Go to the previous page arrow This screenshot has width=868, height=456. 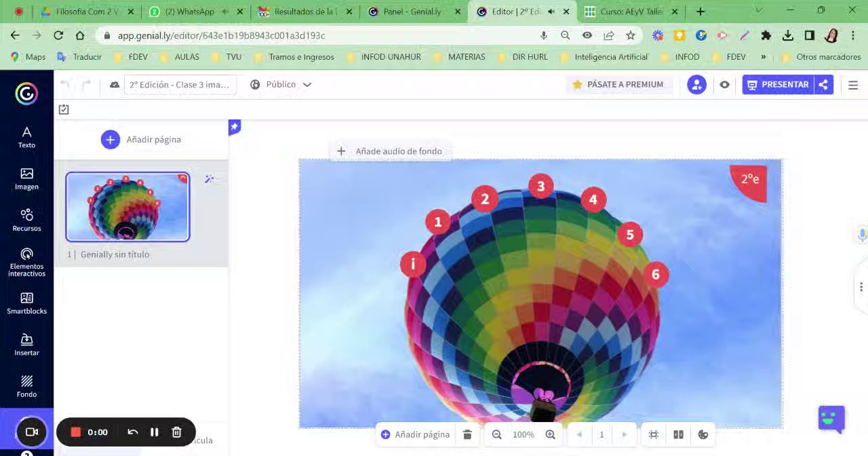coord(579,434)
